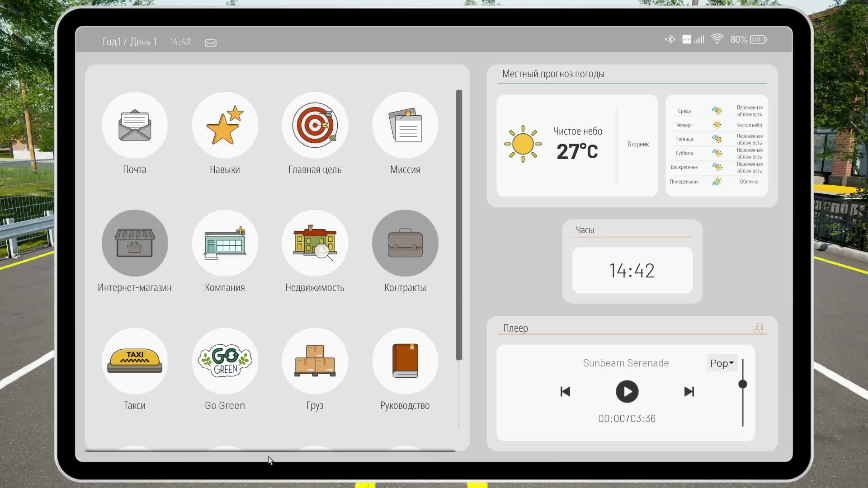Image resolution: width=868 pixels, height=488 pixels.
Task: Click the app grid vertical scrollbar
Action: click(x=459, y=225)
